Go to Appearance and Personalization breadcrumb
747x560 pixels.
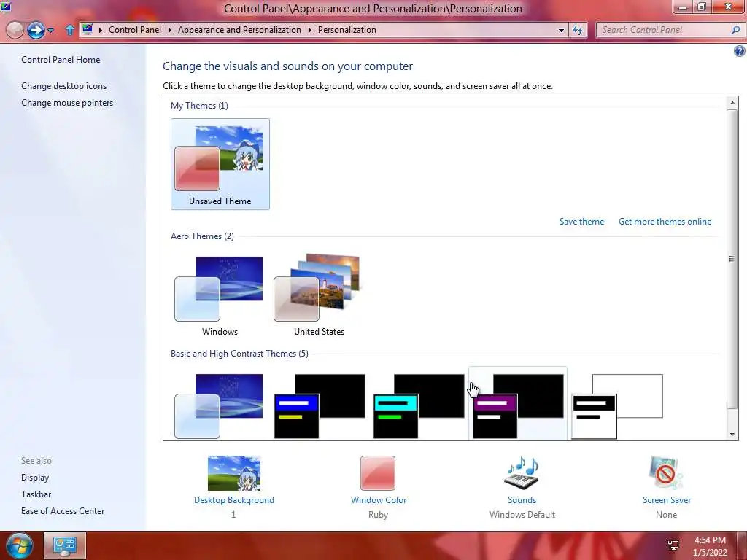pos(239,29)
